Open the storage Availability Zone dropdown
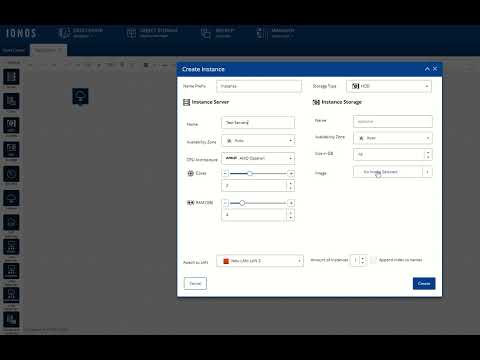This screenshot has height=360, width=480. coord(393,138)
